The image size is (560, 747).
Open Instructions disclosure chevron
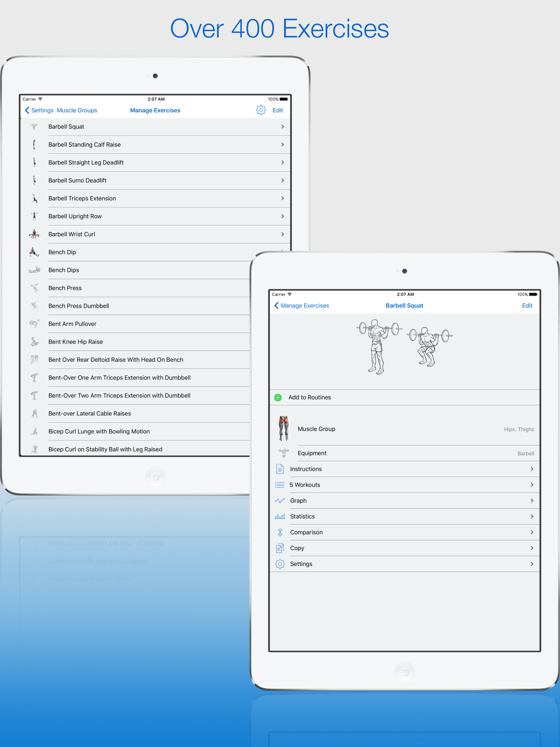[x=532, y=469]
